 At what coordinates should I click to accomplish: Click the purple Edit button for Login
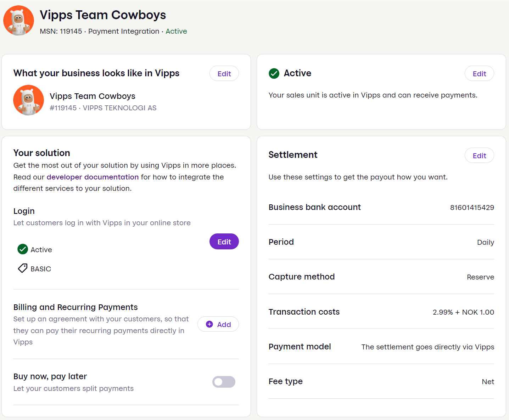tap(224, 242)
